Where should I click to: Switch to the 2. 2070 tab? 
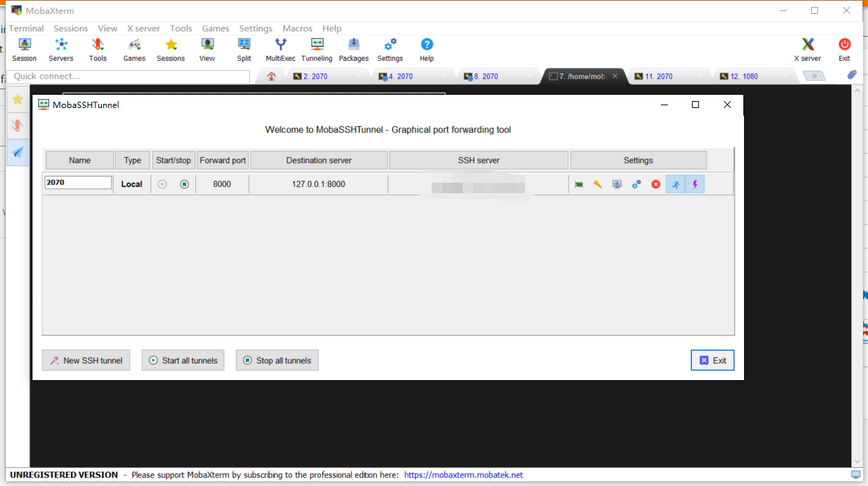326,76
